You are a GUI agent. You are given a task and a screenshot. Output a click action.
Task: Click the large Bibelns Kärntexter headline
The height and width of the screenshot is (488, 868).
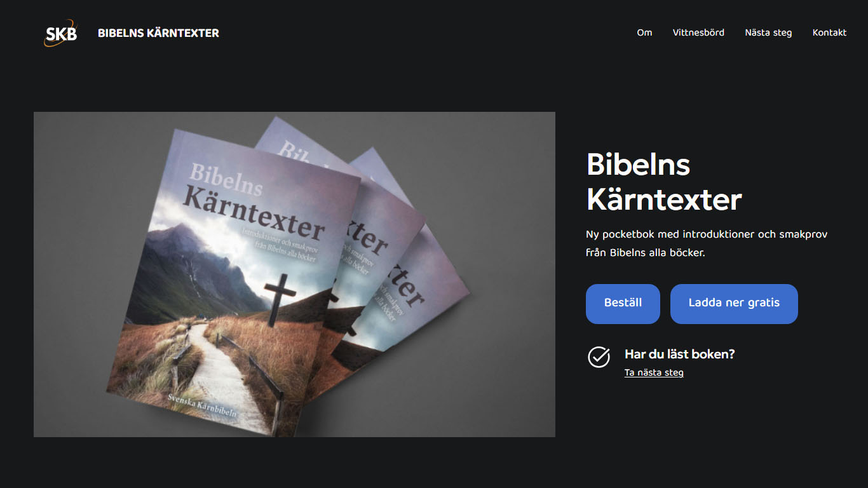[664, 182]
